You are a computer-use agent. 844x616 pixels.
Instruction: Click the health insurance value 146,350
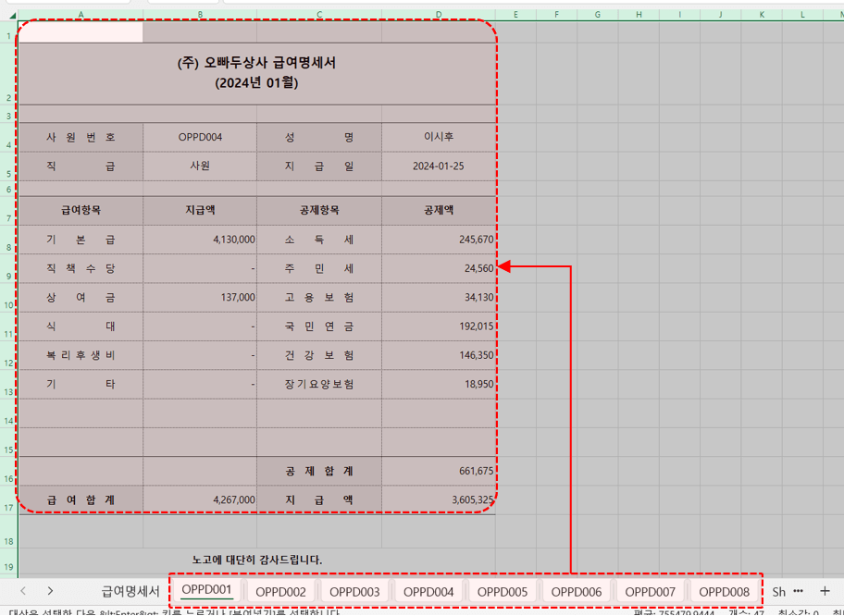[439, 355]
